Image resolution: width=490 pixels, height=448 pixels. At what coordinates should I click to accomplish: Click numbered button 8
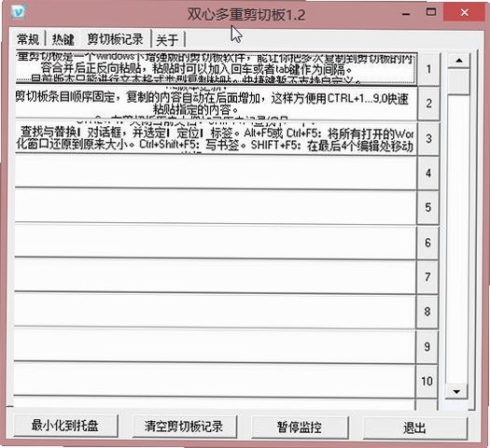click(427, 312)
